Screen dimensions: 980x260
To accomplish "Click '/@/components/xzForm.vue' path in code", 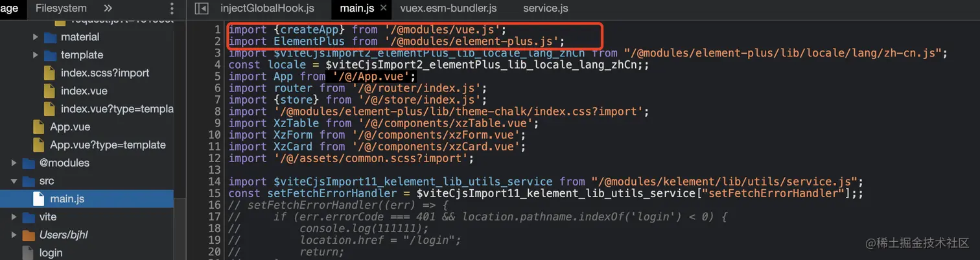I will (x=439, y=135).
